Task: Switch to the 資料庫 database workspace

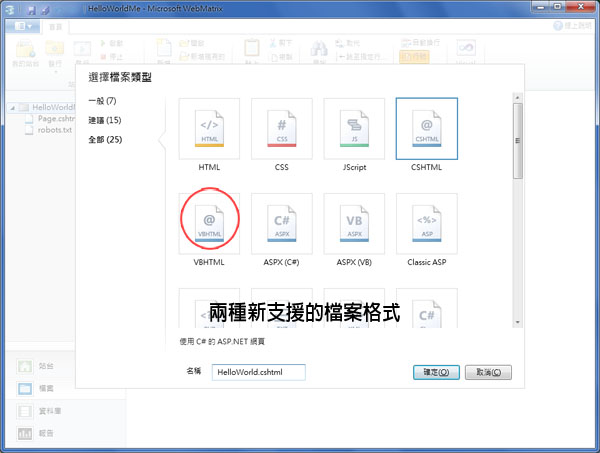Action: coord(39,411)
